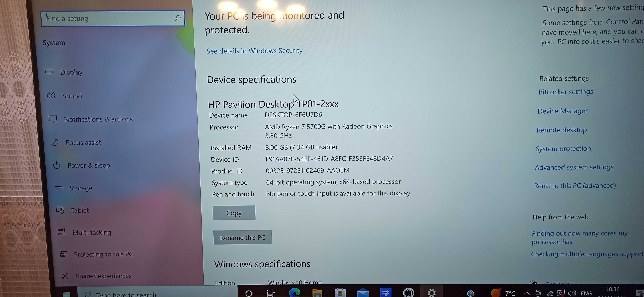Image resolution: width=644 pixels, height=297 pixels.
Task: Click the Multi-tasking windows icon
Action: (62, 232)
